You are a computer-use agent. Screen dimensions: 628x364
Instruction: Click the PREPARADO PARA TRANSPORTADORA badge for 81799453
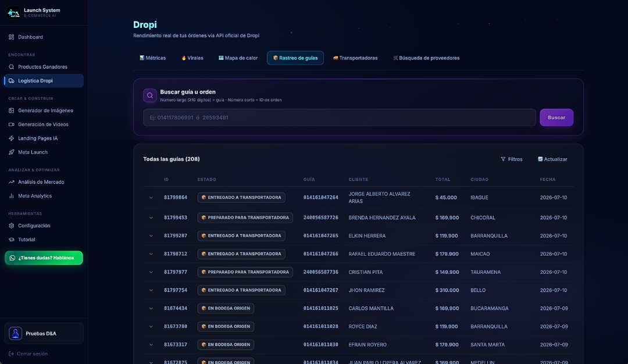pos(245,217)
